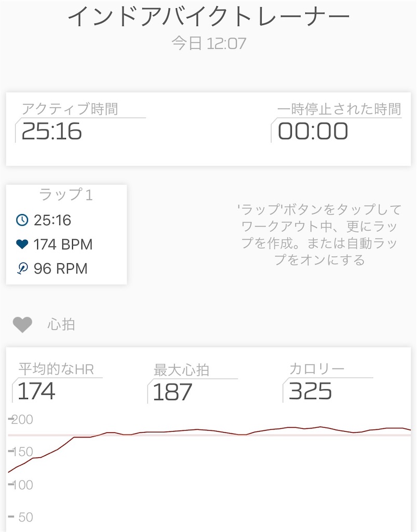Click the 150 axis label on the chart
The width and height of the screenshot is (417, 532).
(22, 452)
